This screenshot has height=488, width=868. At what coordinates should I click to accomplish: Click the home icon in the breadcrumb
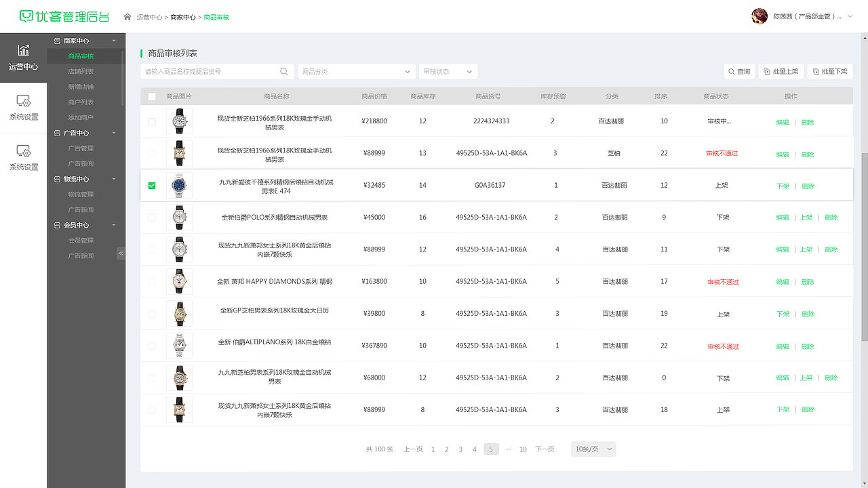[x=127, y=17]
